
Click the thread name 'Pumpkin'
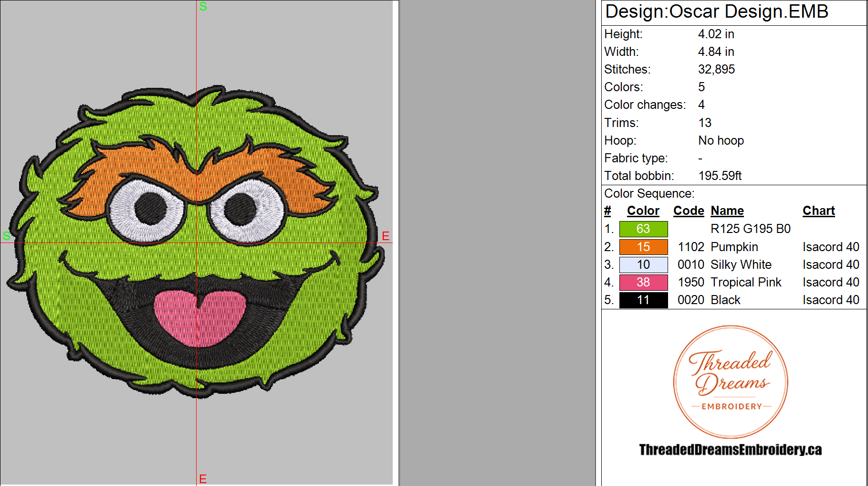(734, 247)
